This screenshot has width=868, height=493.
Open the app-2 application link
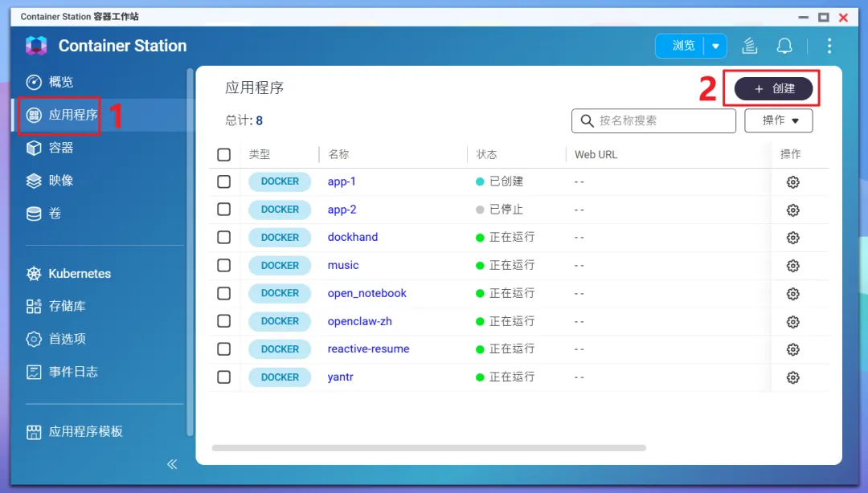(342, 210)
